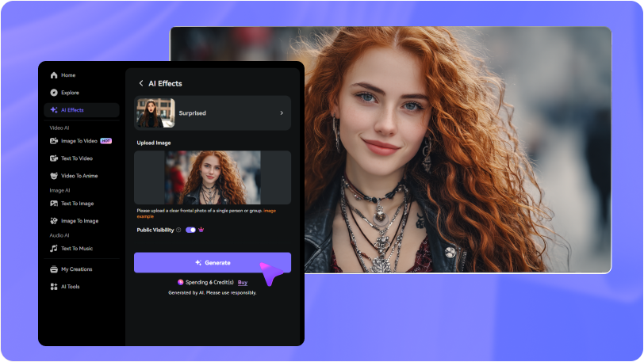This screenshot has height=362, width=644.
Task: Click the premium crown icon
Action: coord(201,230)
